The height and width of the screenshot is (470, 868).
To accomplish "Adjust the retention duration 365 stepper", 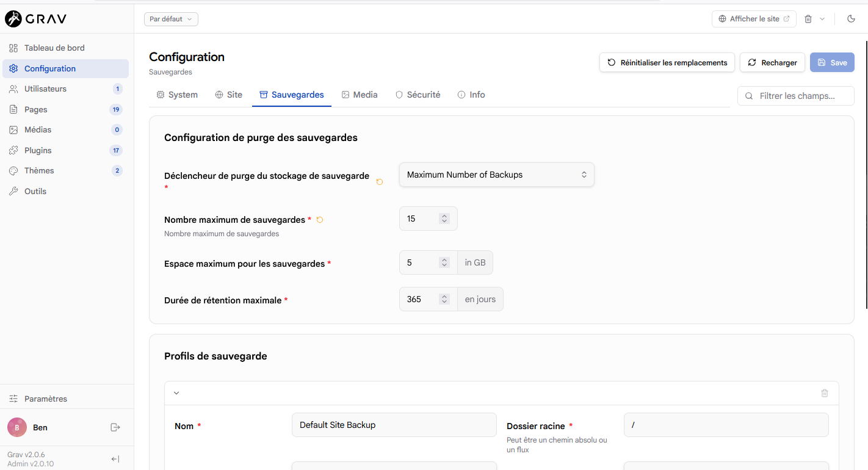I will [444, 299].
